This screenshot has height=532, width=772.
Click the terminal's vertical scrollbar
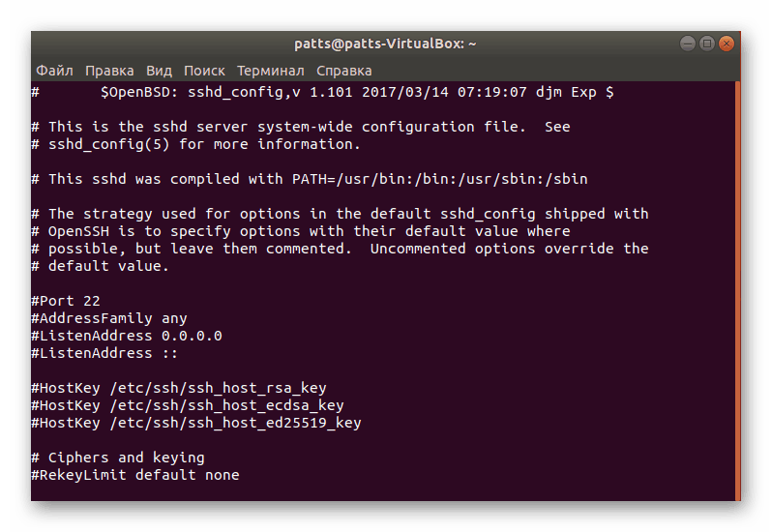737,290
